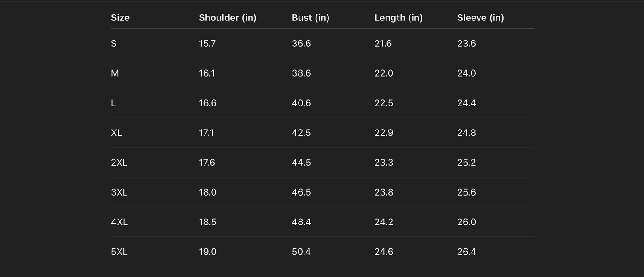The height and width of the screenshot is (277, 644).
Task: Click the Bust (in) column header
Action: [310, 18]
